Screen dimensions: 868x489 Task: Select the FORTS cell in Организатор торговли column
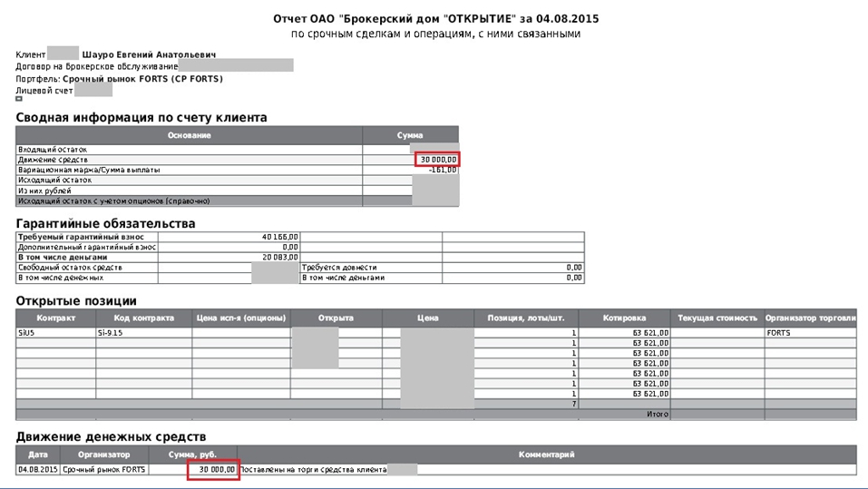pos(777,333)
